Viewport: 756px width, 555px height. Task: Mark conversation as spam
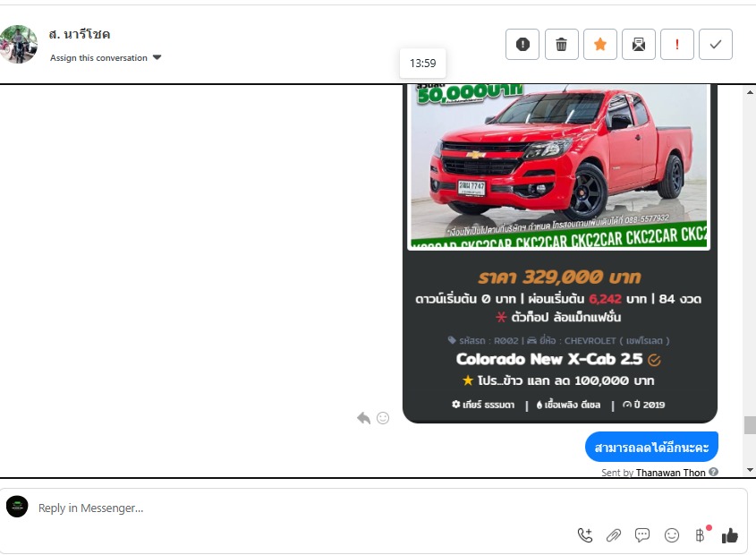(522, 45)
